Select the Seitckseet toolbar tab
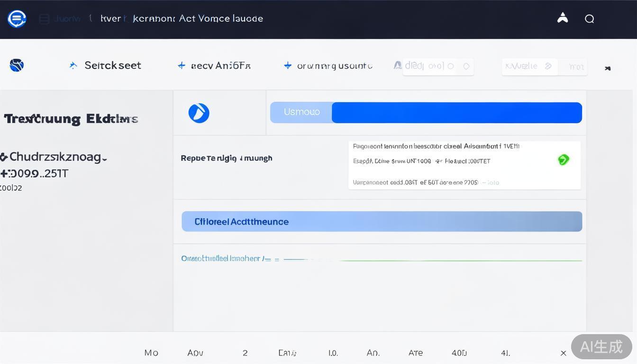The width and height of the screenshot is (637, 364). (x=112, y=65)
